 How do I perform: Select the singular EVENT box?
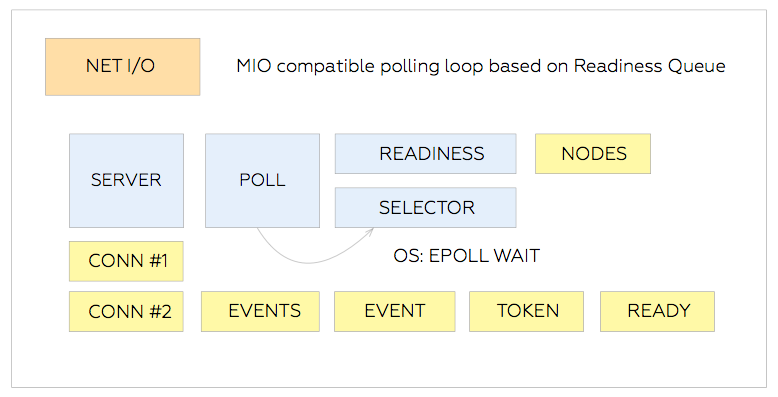point(395,312)
